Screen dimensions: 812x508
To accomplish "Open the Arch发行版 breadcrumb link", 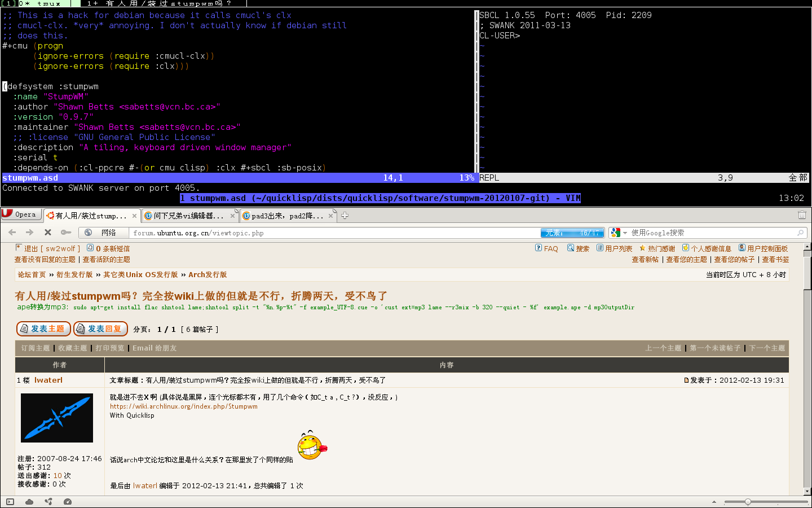I will point(208,275).
